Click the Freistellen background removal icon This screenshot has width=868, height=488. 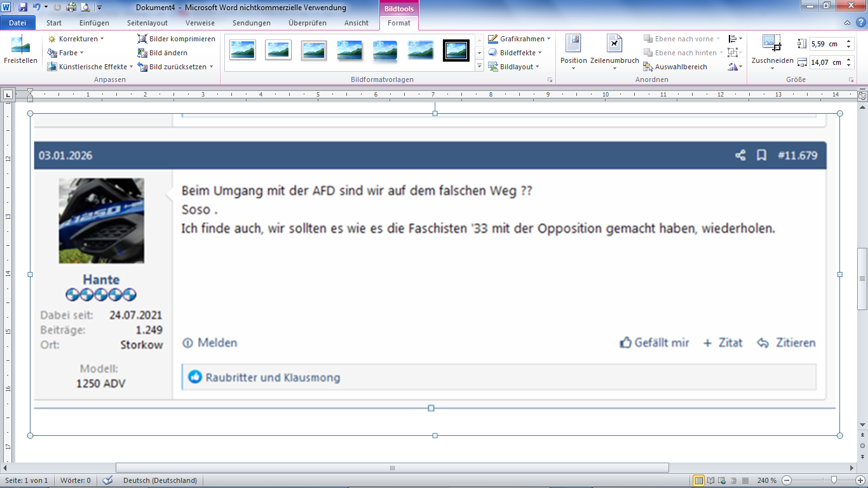tap(20, 46)
